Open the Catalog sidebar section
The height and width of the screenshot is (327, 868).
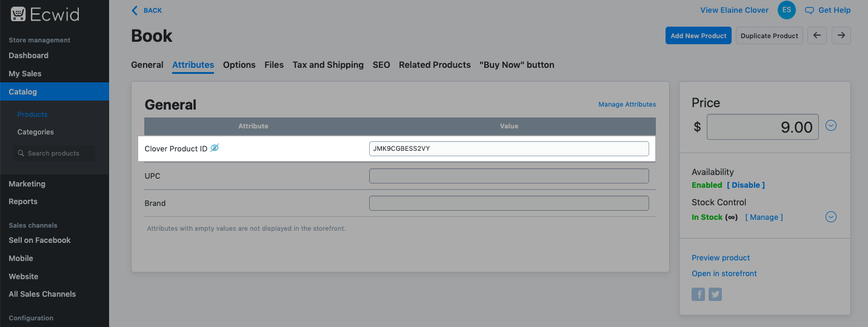point(23,92)
